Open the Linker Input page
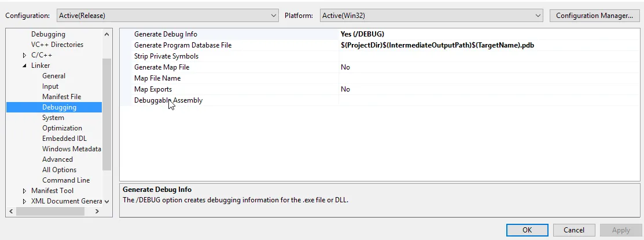 pos(50,86)
